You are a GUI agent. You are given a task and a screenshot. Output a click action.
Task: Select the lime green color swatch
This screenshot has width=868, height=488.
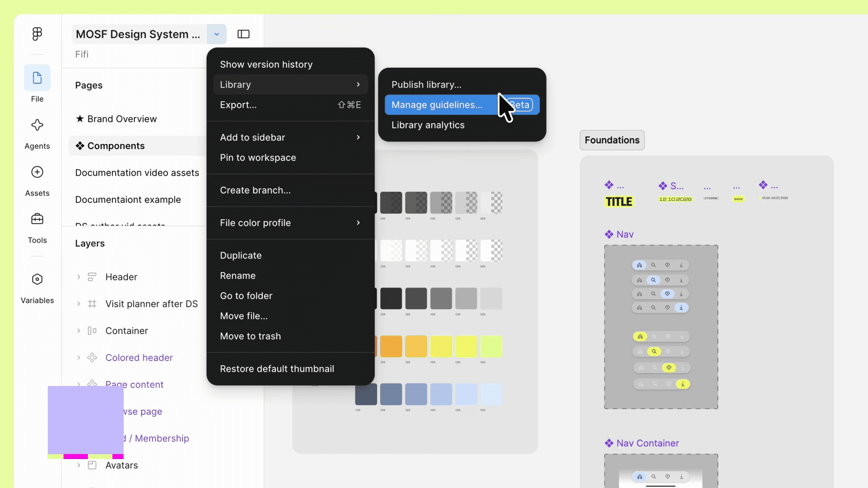pyautogui.click(x=491, y=347)
